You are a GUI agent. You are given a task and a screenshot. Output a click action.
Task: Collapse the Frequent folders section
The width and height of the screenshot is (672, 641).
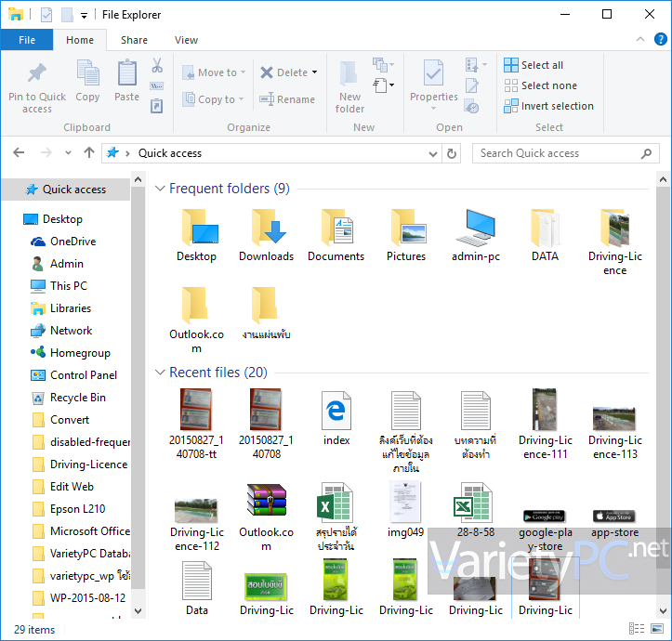pyautogui.click(x=160, y=189)
